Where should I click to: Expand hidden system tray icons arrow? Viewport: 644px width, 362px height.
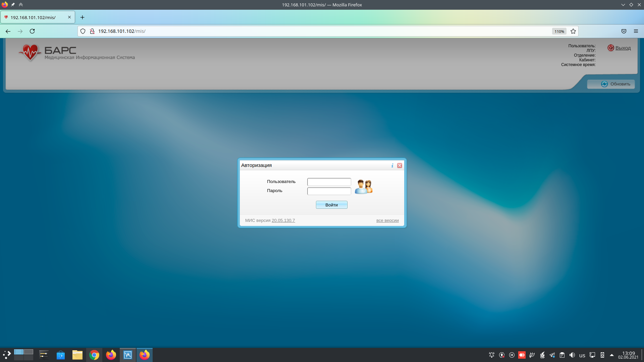click(x=612, y=355)
